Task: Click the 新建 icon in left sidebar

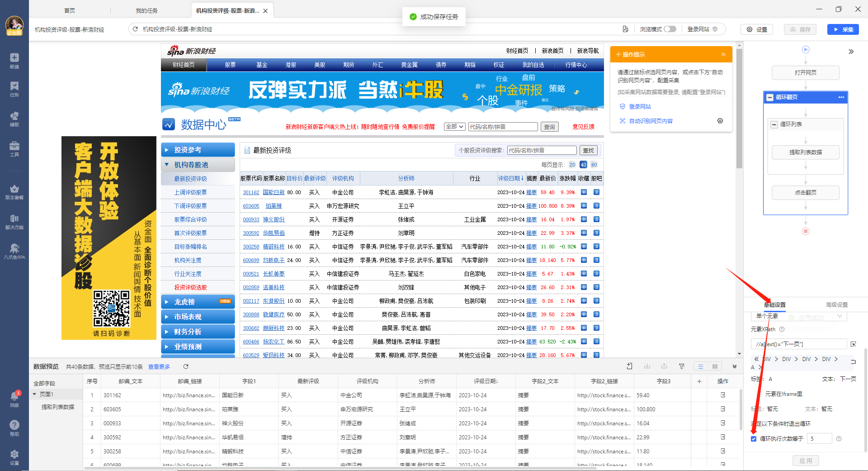Action: coord(14,61)
